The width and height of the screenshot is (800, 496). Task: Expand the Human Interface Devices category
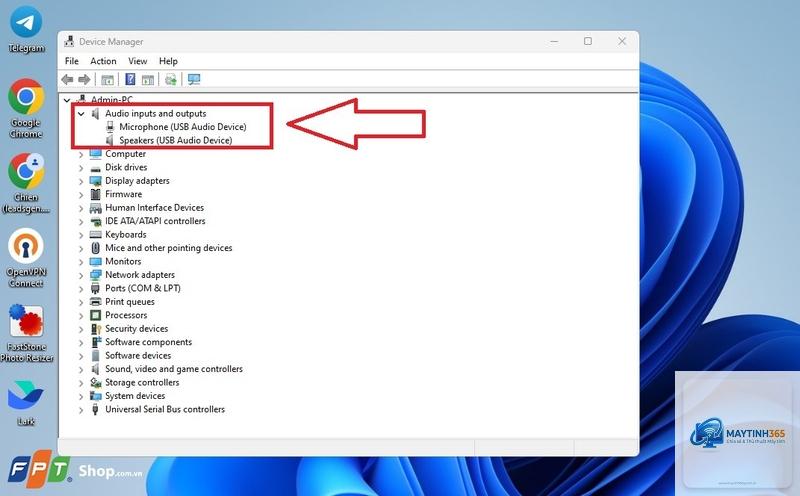tap(81, 208)
